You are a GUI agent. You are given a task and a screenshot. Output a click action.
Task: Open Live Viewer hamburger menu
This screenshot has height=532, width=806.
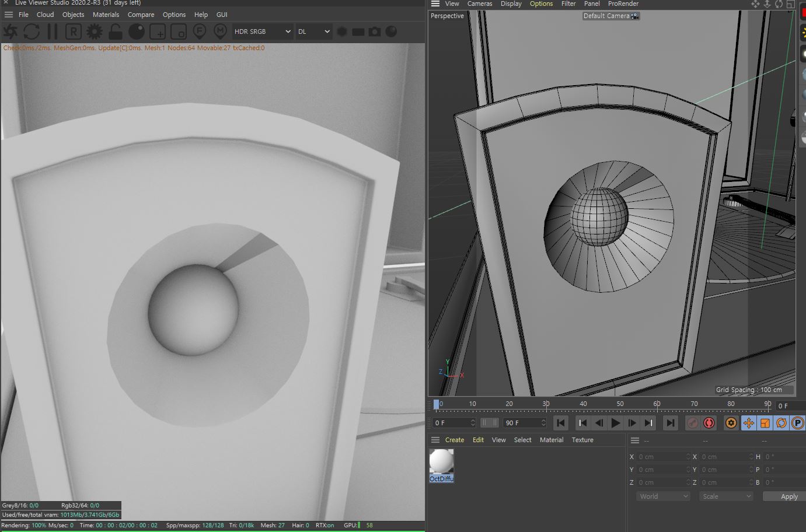[8, 15]
